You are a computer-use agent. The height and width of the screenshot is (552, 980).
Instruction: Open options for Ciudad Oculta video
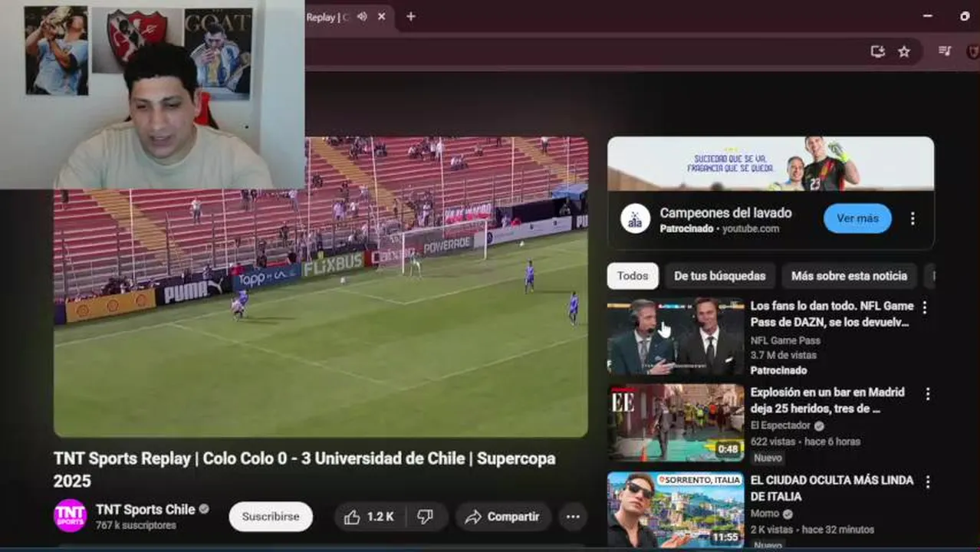(927, 482)
